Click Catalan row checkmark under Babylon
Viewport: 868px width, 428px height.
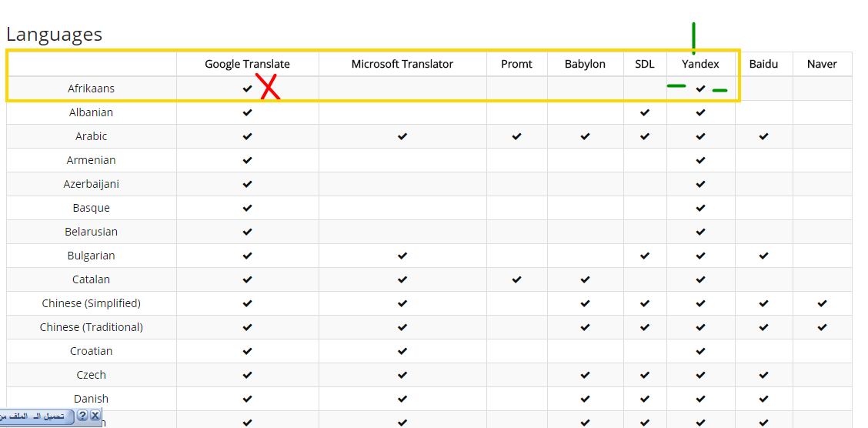[585, 279]
